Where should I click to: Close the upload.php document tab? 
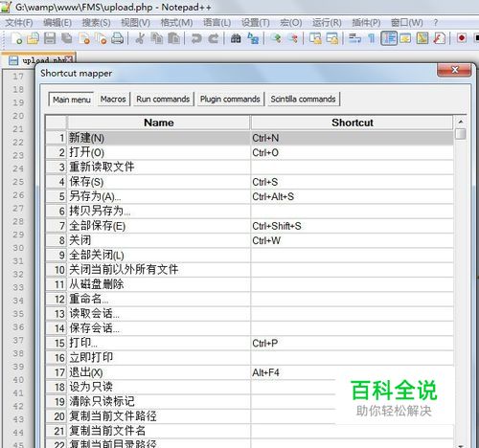tap(69, 59)
